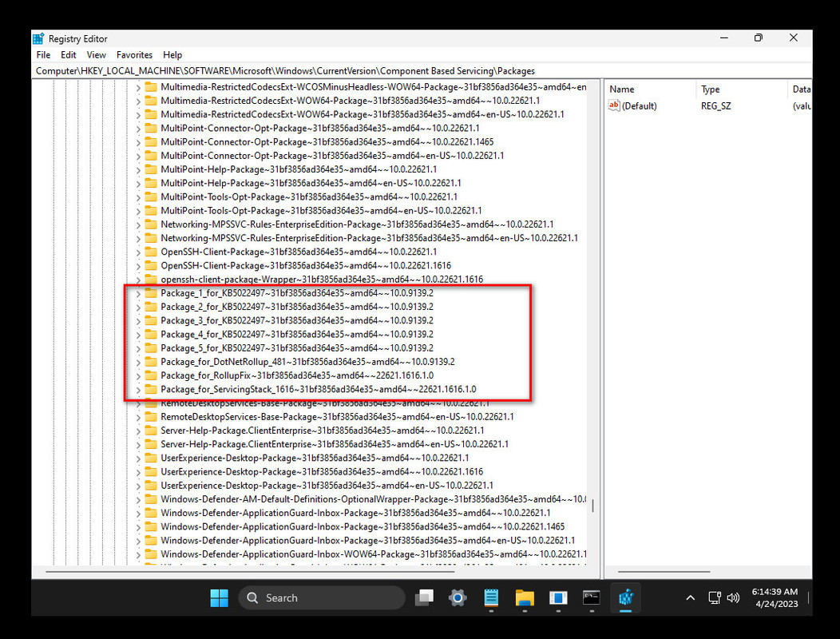Click folder icon of Windows-Defender-AM-Default-Definitions key
840x639 pixels.
pyautogui.click(x=151, y=499)
